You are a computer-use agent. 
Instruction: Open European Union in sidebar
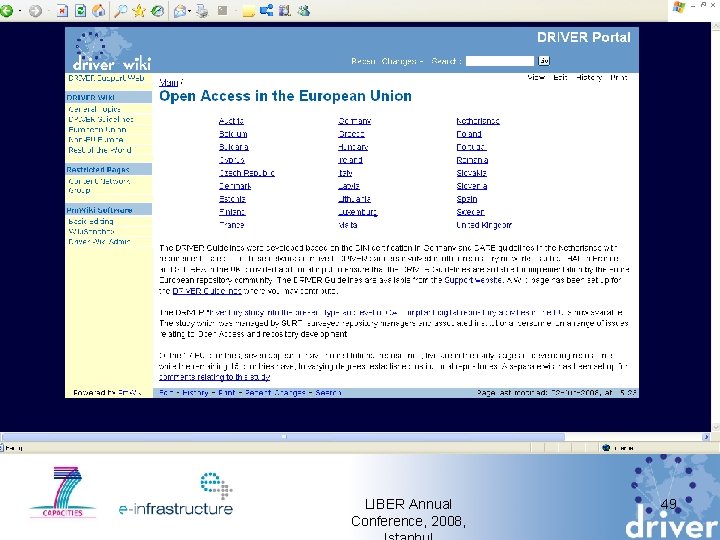tap(97, 129)
